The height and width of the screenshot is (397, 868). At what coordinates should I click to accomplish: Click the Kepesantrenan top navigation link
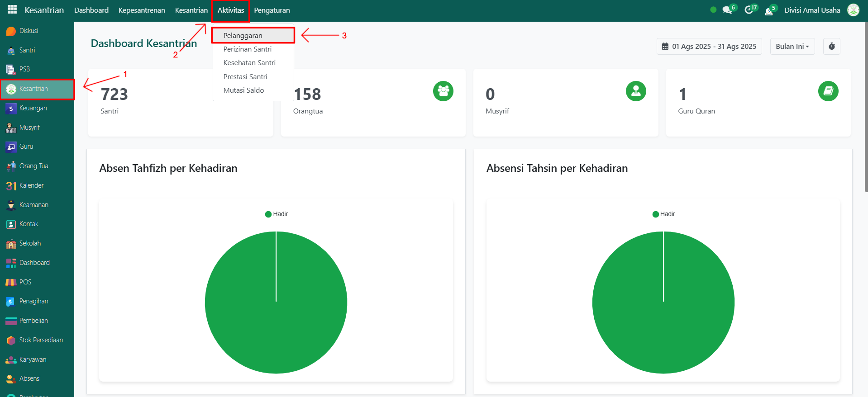click(142, 10)
